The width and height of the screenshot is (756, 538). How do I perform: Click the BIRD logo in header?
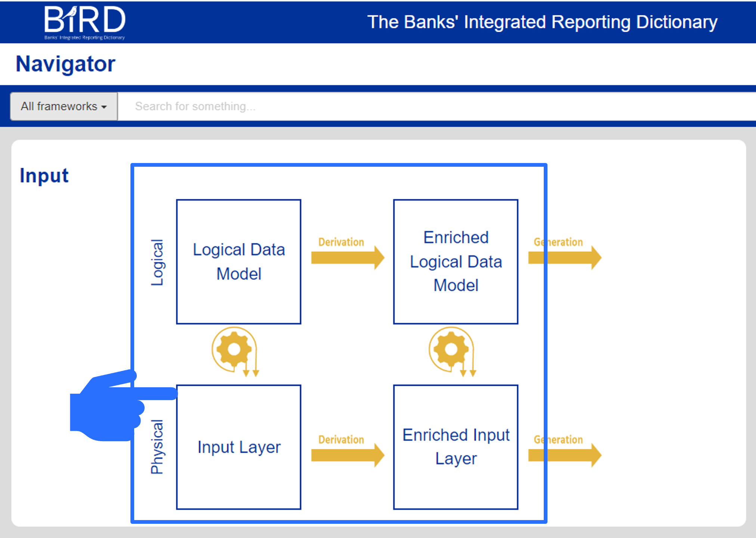tap(85, 22)
